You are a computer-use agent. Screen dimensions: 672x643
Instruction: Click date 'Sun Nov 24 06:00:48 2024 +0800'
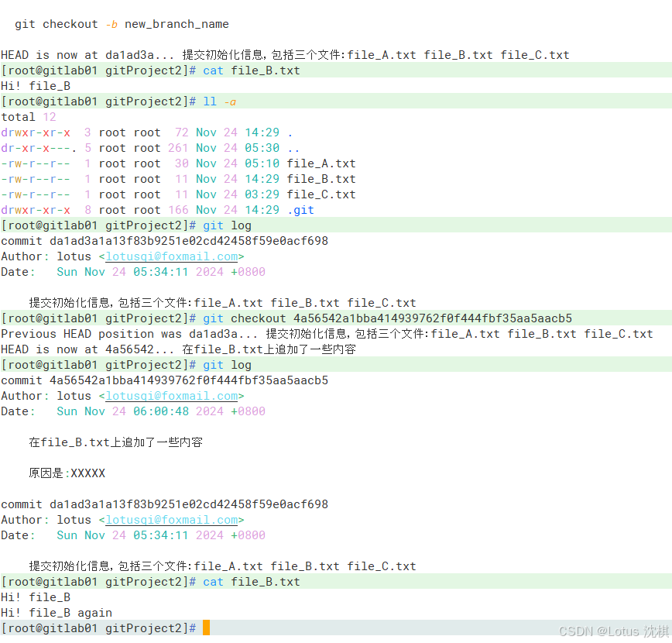click(161, 411)
